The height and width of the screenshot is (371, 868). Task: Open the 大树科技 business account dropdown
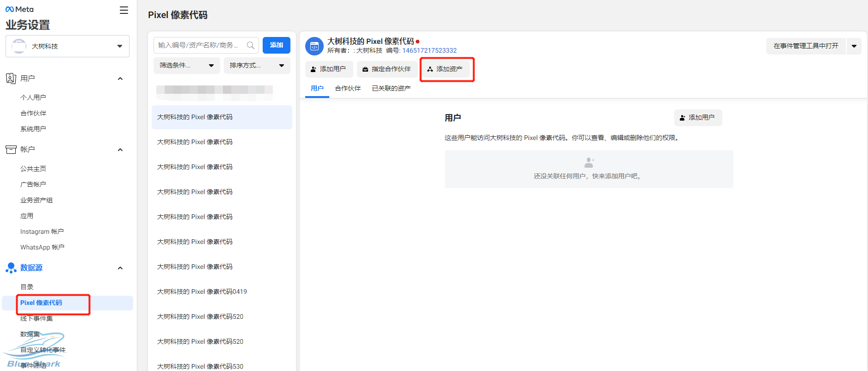68,46
